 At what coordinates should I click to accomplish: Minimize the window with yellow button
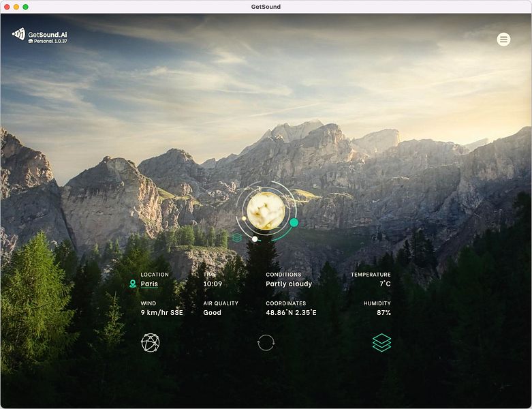(16, 7)
